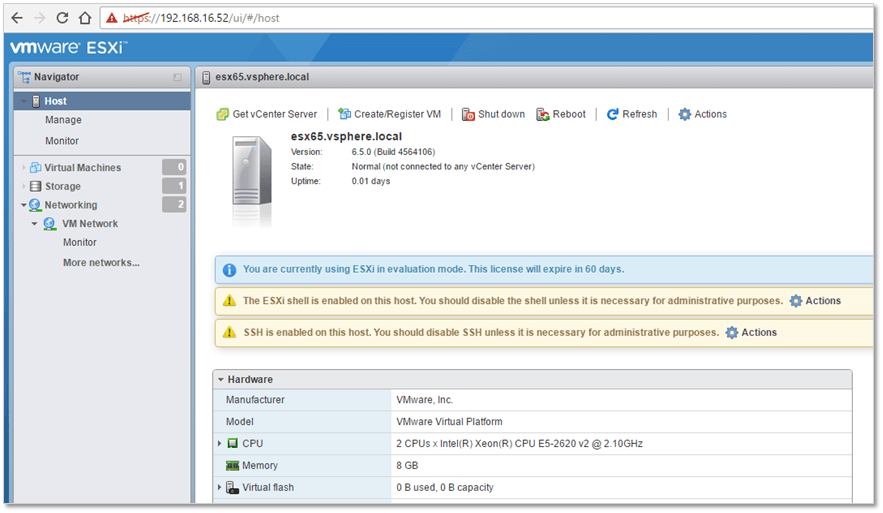Click version text '6.5.0 (Build 4564106)'
Viewport: 883px width, 513px height.
[393, 152]
